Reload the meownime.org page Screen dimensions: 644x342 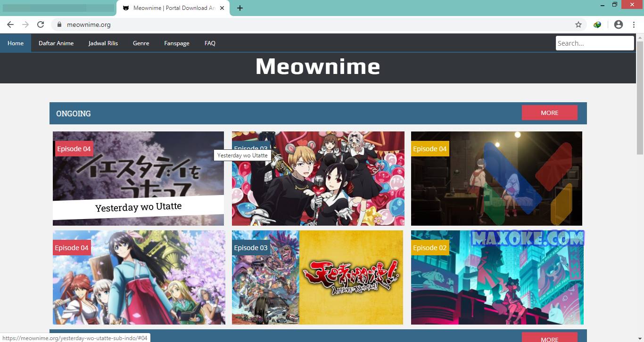coord(41,24)
